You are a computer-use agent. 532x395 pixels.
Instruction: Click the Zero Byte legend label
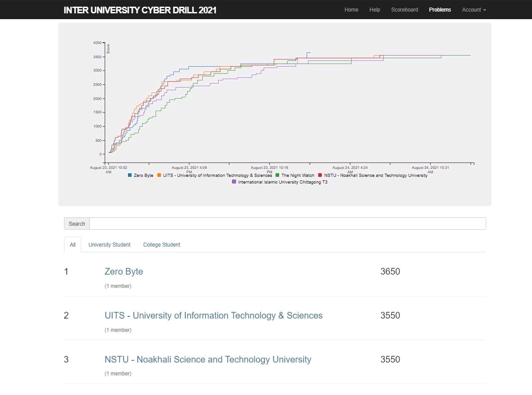pyautogui.click(x=144, y=176)
